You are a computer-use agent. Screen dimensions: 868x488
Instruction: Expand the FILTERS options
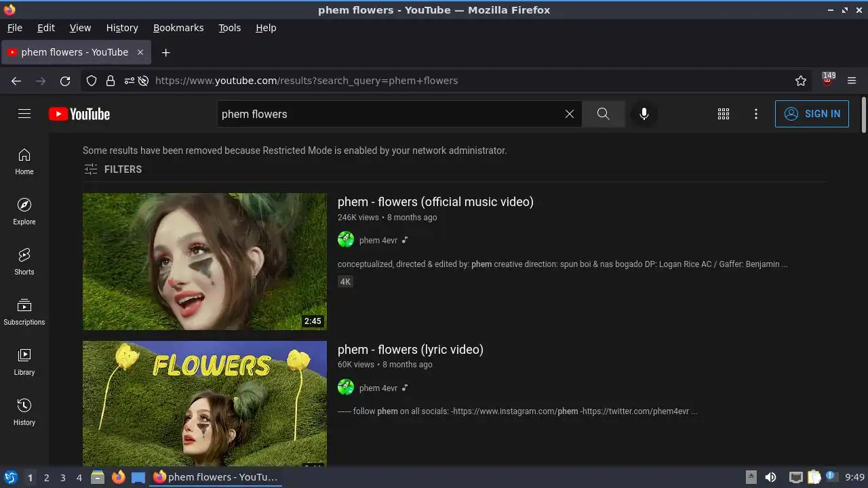[x=113, y=169]
